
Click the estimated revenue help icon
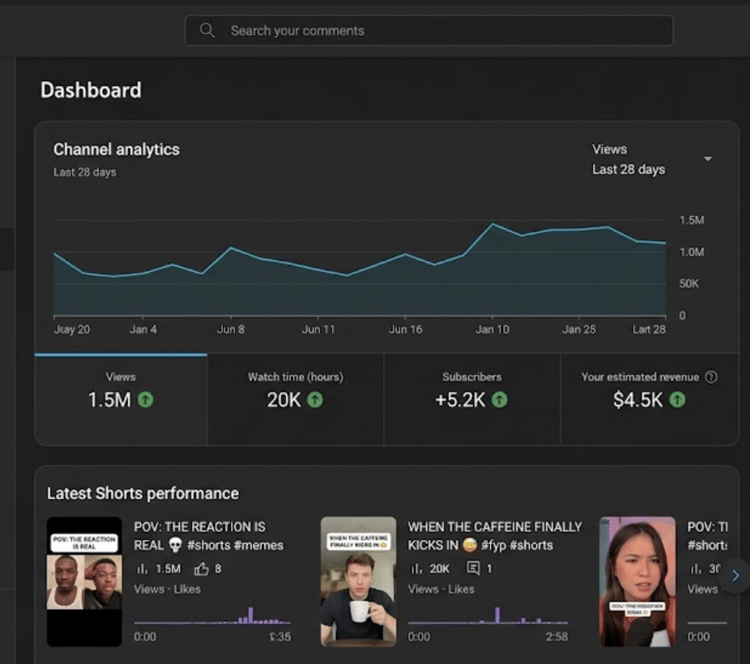(711, 377)
